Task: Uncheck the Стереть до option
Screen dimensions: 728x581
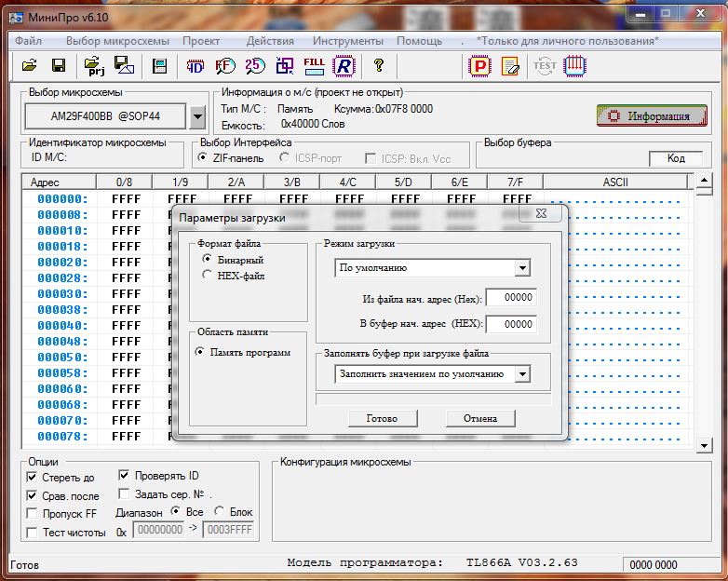Action: [x=33, y=478]
